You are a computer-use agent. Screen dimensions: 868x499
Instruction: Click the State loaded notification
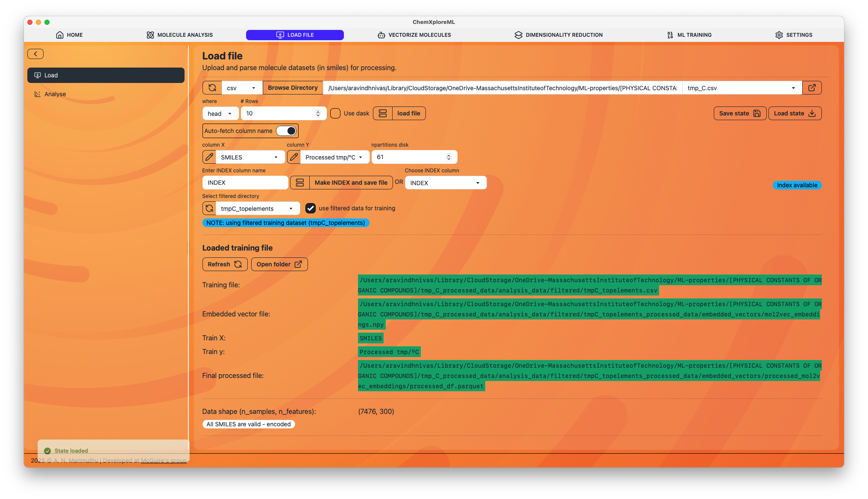(114, 451)
